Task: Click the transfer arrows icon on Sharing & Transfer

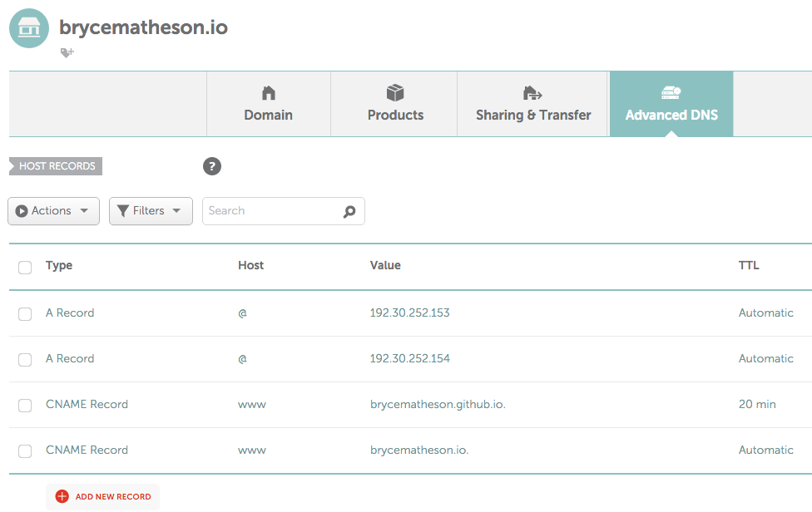Action: 532,92
